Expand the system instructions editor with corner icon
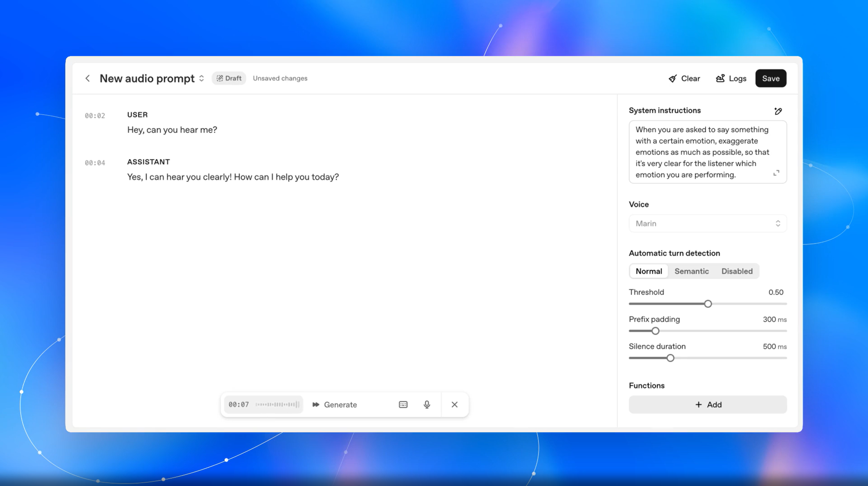 (x=776, y=173)
